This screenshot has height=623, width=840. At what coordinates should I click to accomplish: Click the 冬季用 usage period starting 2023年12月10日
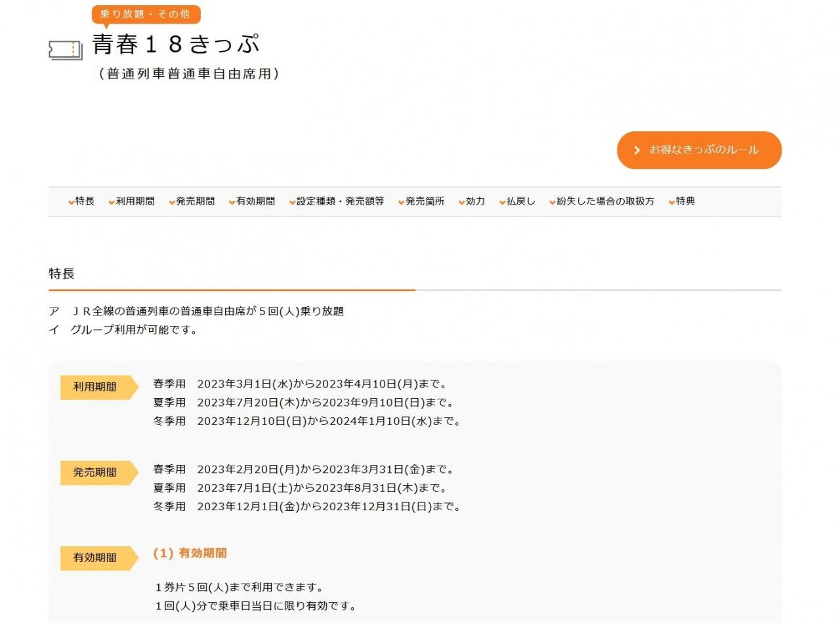point(307,421)
